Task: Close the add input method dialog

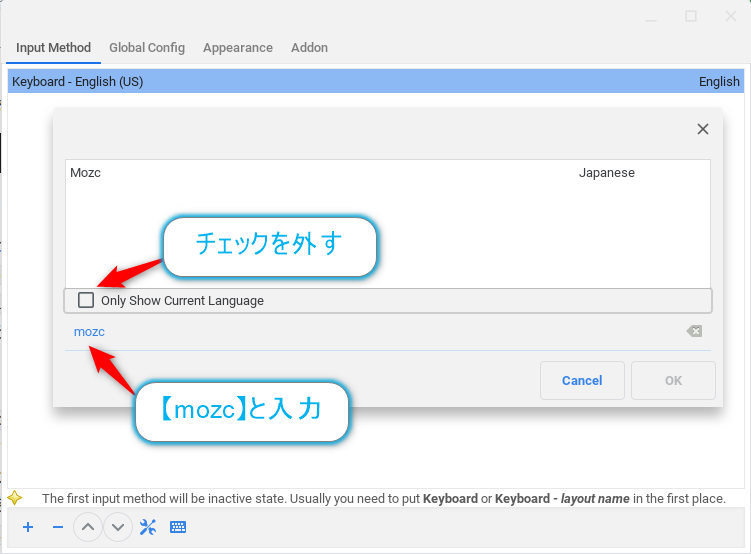Action: [x=703, y=129]
